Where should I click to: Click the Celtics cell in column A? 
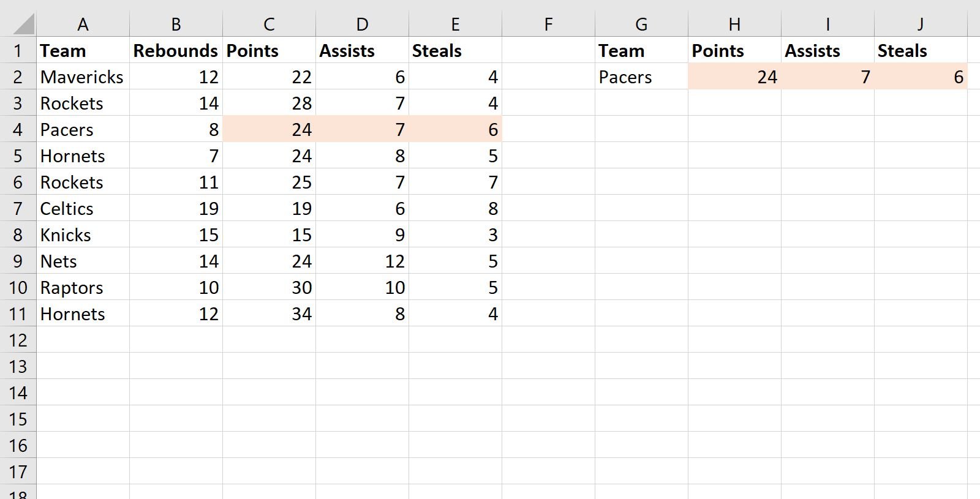pos(83,209)
